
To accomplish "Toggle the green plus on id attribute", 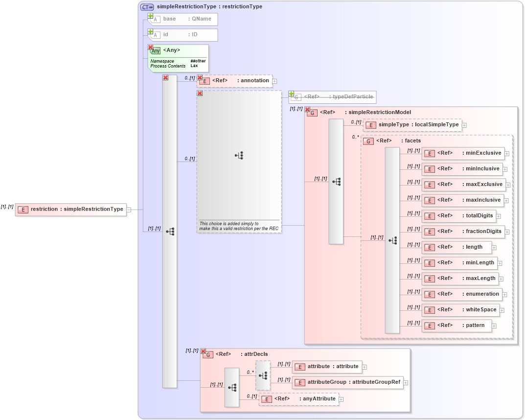I will [x=150, y=31].
